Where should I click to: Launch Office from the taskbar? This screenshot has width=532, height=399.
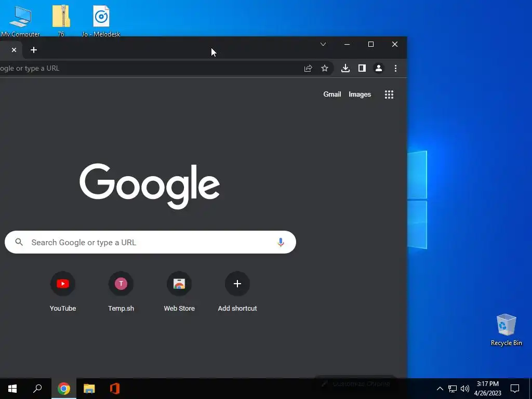115,389
